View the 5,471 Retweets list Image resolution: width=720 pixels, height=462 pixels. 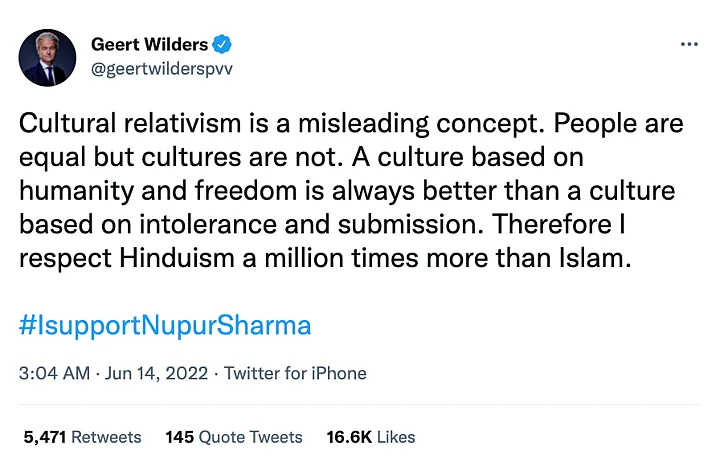(x=82, y=437)
